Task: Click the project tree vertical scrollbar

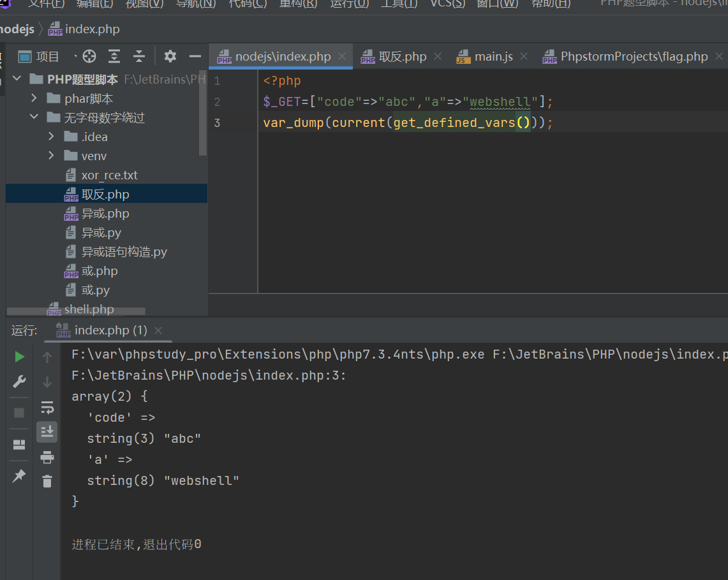Action: coord(203,112)
